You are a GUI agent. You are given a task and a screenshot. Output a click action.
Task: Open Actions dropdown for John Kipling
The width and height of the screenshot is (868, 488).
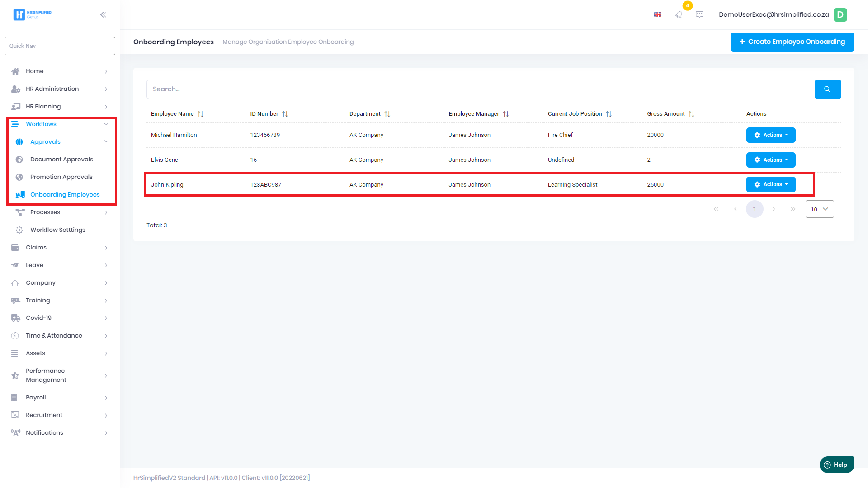pos(770,184)
